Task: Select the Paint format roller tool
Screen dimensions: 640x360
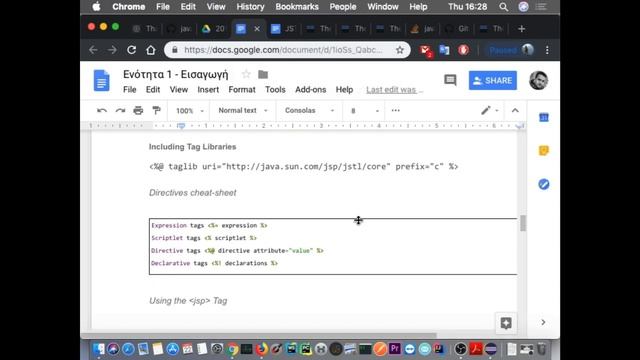Action: pos(156,110)
